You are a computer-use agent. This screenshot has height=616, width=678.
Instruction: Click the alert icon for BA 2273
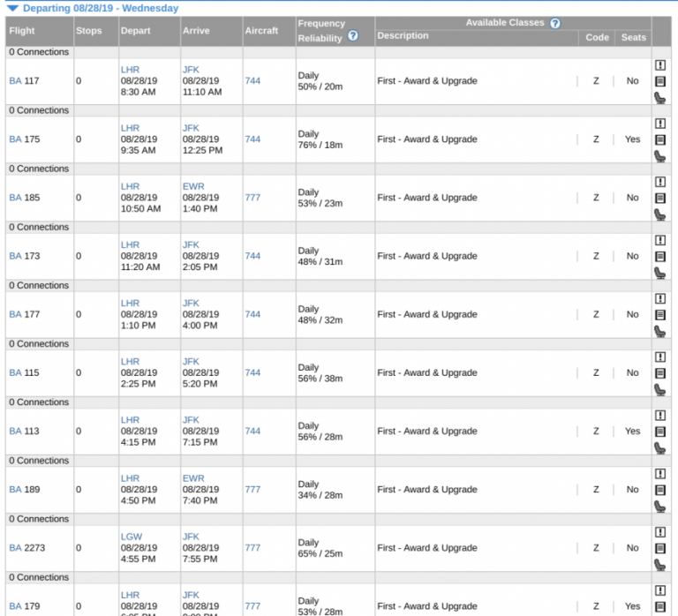[659, 532]
